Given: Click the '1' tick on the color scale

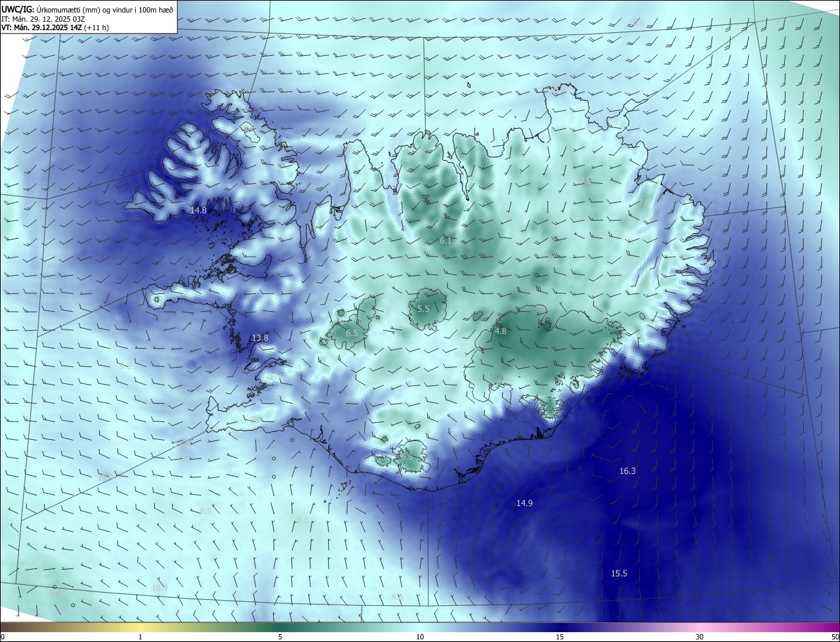Looking at the screenshot, I should click(140, 637).
